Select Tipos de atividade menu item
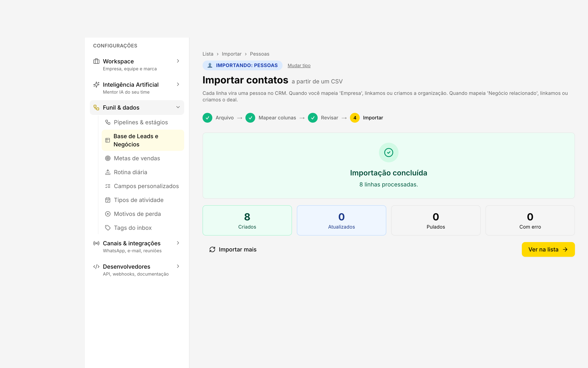Image resolution: width=588 pixels, height=368 pixels. [x=143, y=200]
